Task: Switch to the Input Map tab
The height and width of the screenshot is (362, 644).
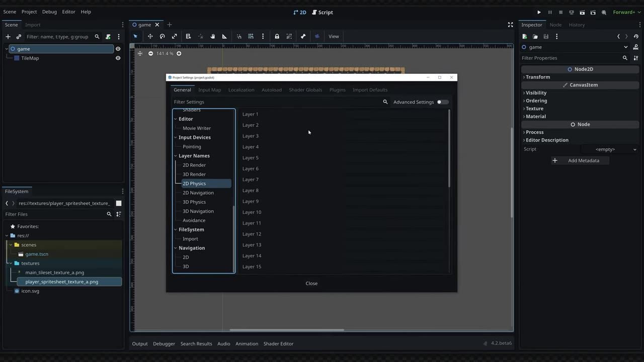Action: click(209, 90)
